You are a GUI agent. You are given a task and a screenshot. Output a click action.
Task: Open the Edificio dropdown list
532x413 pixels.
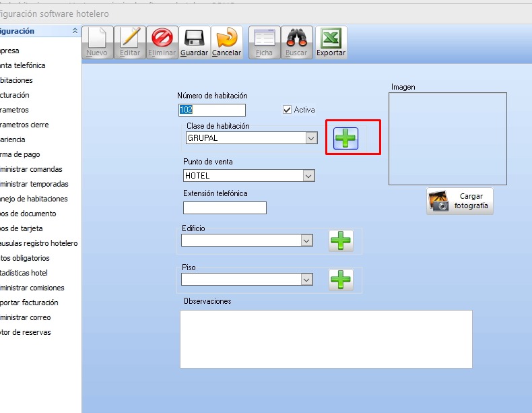306,241
